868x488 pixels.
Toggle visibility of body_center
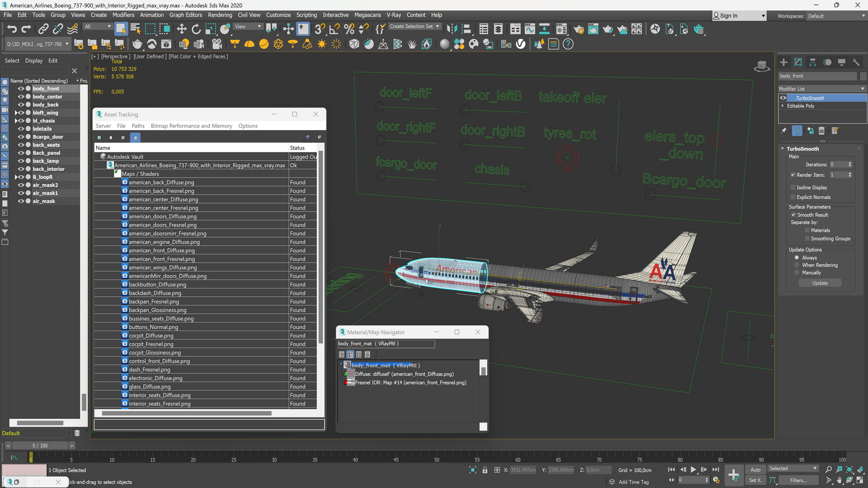21,97
